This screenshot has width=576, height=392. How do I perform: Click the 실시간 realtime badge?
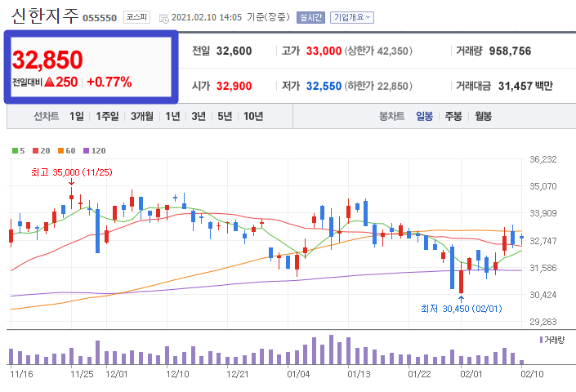(310, 17)
